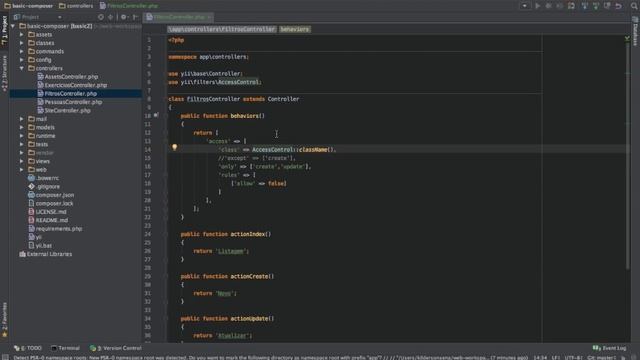This screenshot has height=360, width=640.
Task: Open the Version Control tool window
Action: [x=116, y=348]
